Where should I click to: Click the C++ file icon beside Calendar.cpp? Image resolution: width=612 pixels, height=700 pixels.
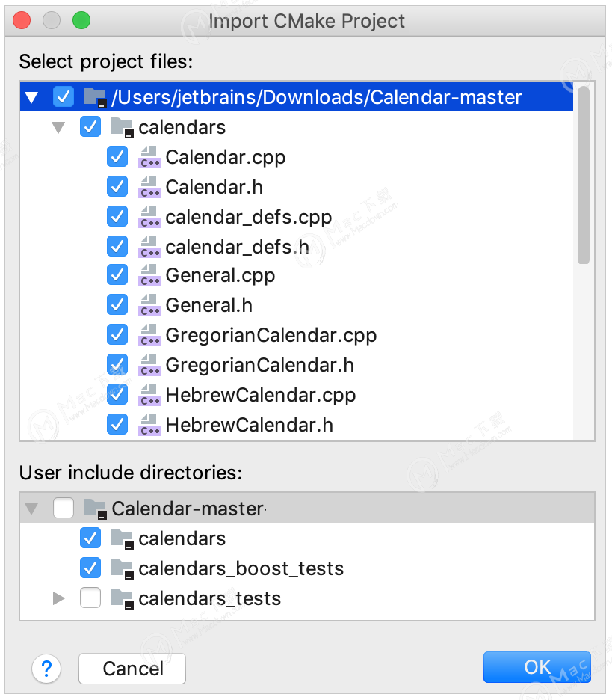149,157
